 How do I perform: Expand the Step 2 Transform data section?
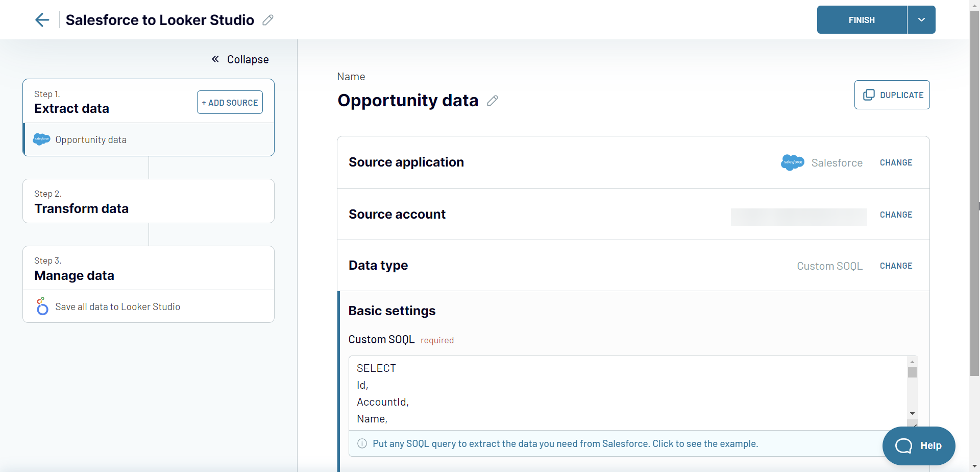[148, 201]
